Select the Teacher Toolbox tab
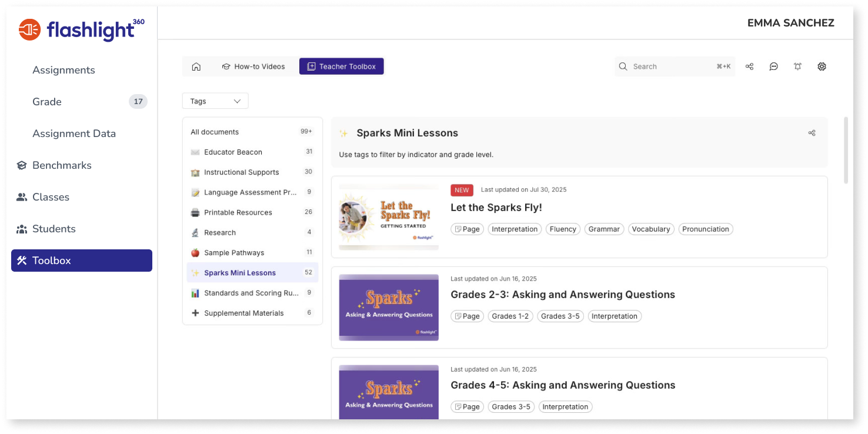The image size is (868, 434). (342, 66)
